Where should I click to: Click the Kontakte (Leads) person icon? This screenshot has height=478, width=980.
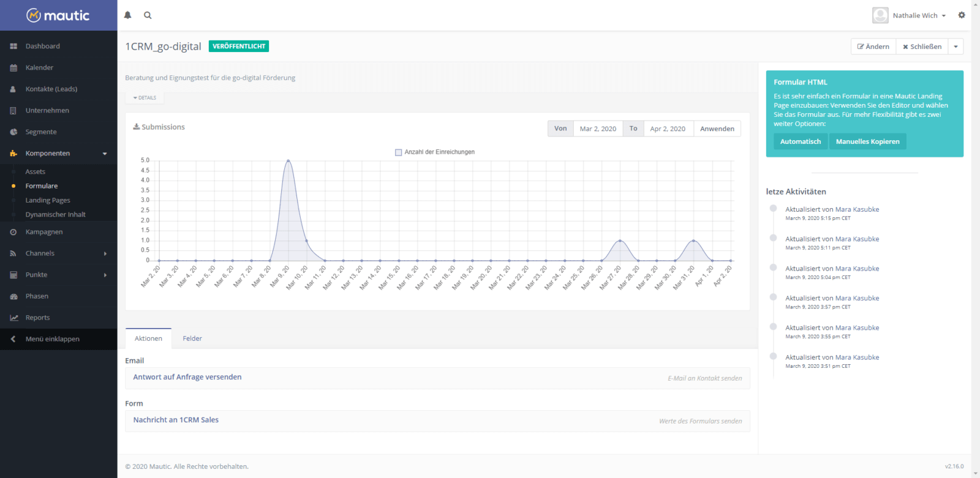click(x=13, y=89)
